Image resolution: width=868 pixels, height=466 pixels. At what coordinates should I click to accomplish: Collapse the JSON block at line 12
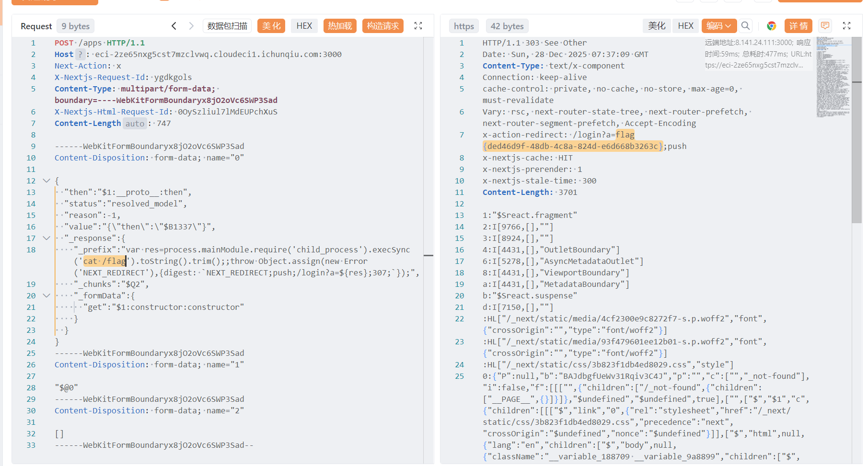tap(46, 181)
